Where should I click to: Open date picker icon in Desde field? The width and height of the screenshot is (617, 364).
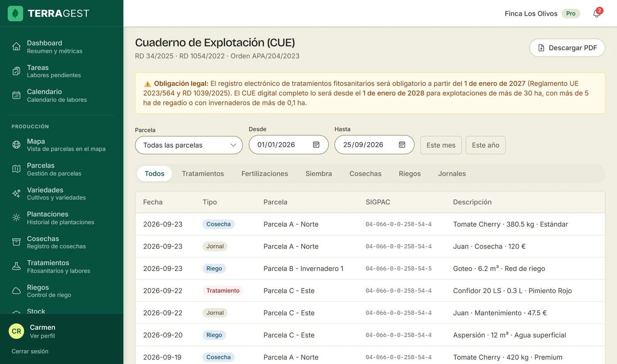(x=316, y=145)
